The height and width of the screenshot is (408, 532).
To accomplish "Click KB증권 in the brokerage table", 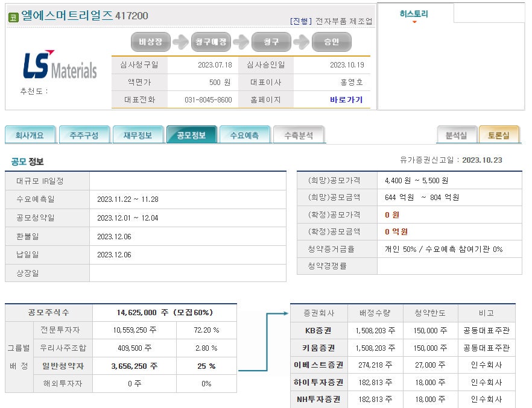I will click(x=318, y=330).
